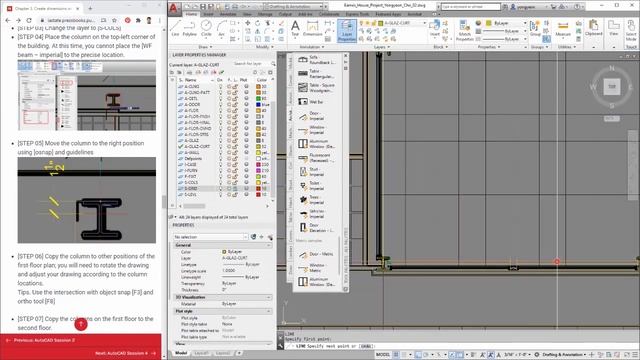
Task: Click the Insert block icon
Action: coord(434,28)
